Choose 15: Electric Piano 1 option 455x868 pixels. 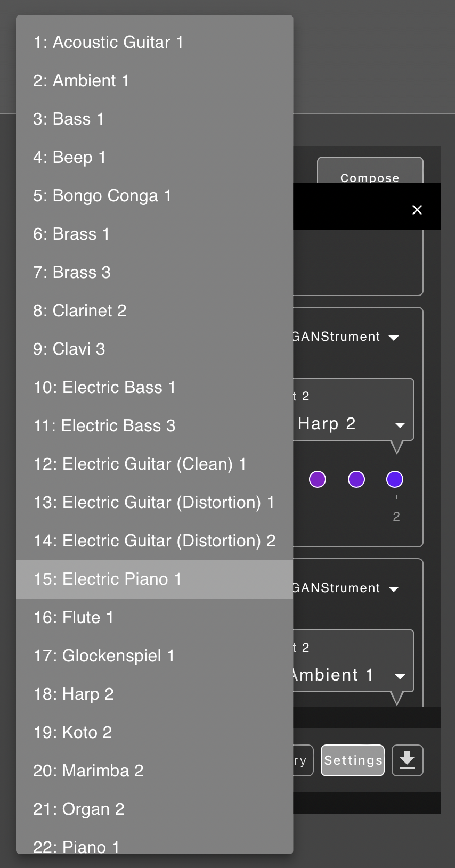pyautogui.click(x=155, y=579)
